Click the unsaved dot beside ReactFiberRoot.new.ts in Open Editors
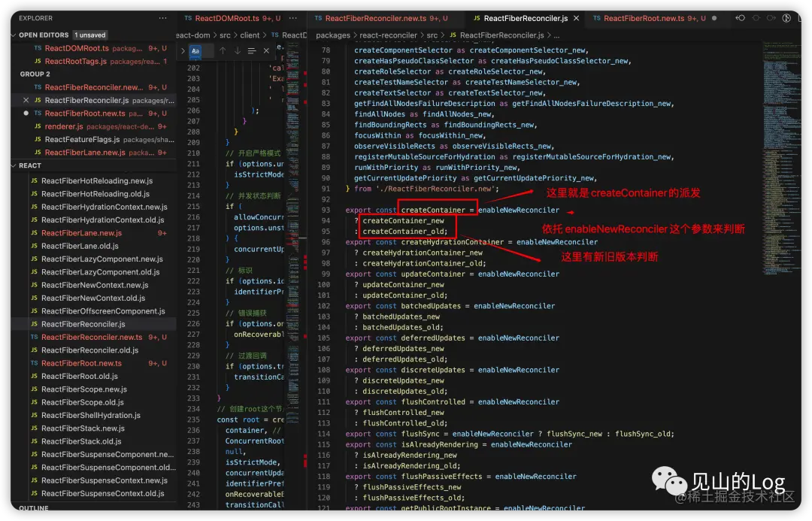The height and width of the screenshot is (521, 812). (x=26, y=113)
